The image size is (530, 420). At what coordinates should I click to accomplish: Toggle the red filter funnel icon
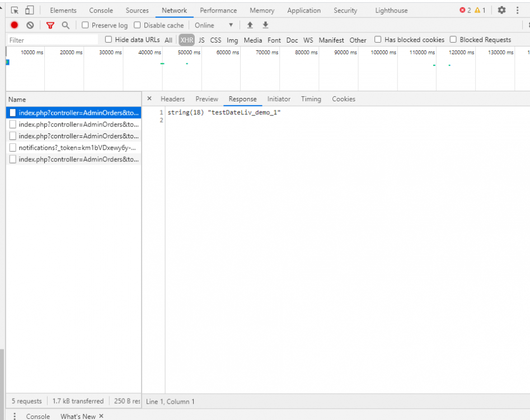coord(50,25)
